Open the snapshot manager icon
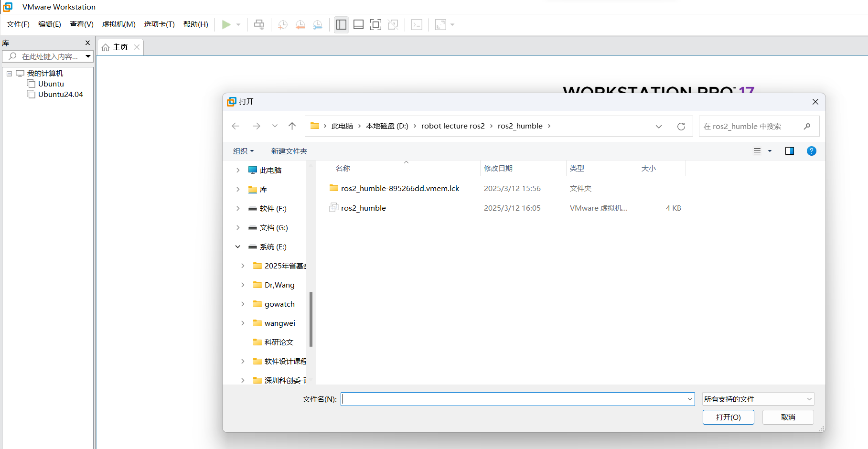The image size is (868, 449). pos(318,24)
